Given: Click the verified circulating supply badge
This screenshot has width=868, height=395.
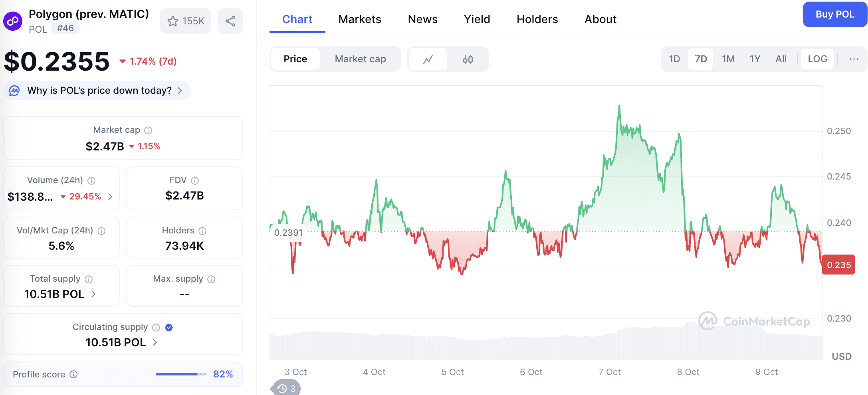Looking at the screenshot, I should [169, 328].
